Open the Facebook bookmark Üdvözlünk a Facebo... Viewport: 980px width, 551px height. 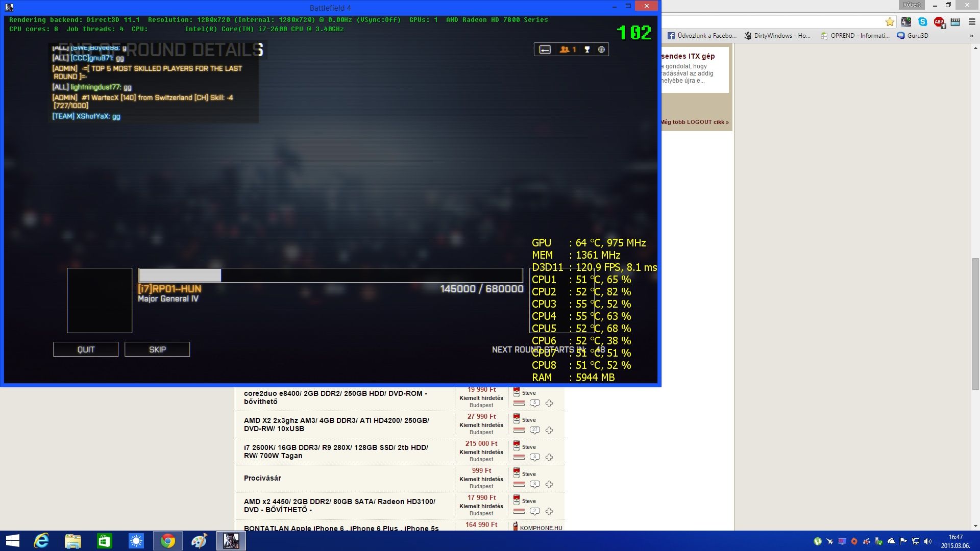(x=702, y=36)
